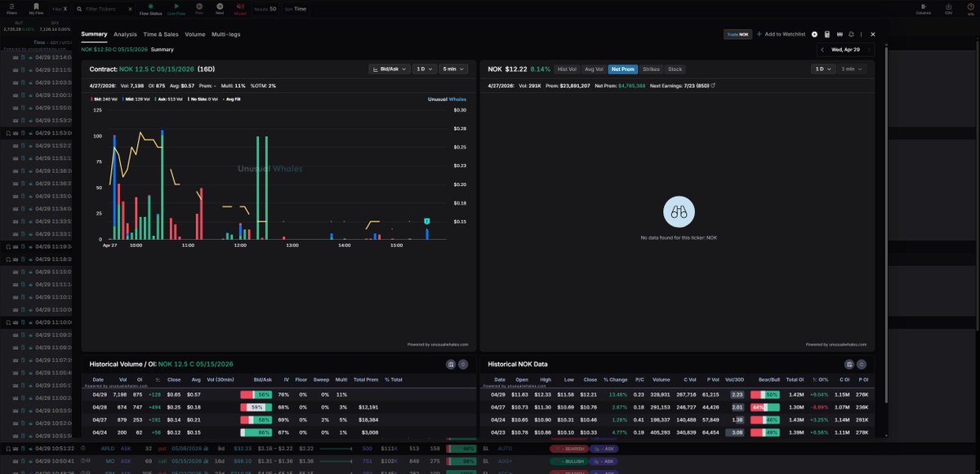Click table view icon in Historical NOK Data
The height and width of the screenshot is (474, 980).
(x=849, y=364)
